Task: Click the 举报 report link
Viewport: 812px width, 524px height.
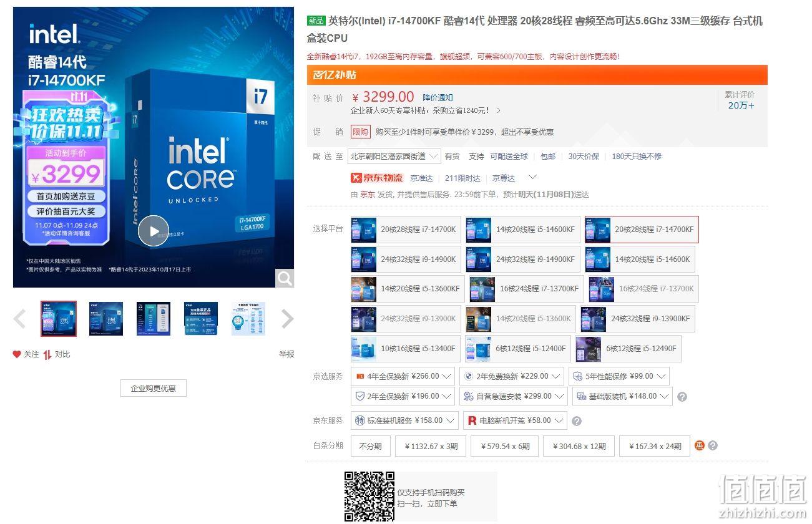Action: [286, 354]
